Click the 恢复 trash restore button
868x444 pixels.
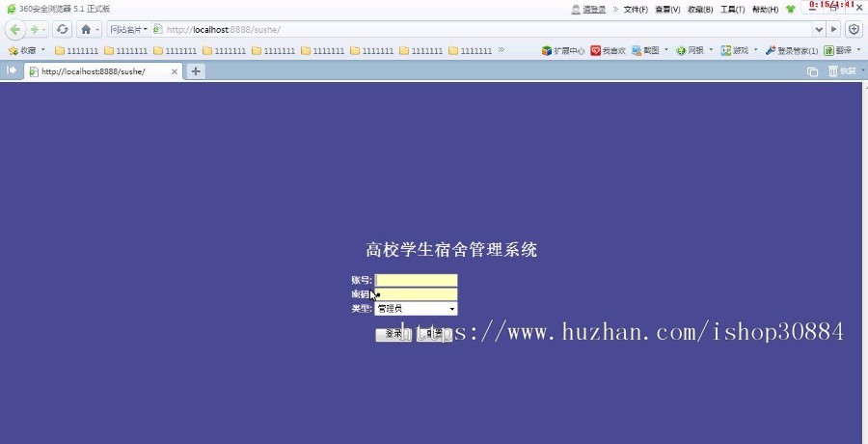tap(842, 71)
